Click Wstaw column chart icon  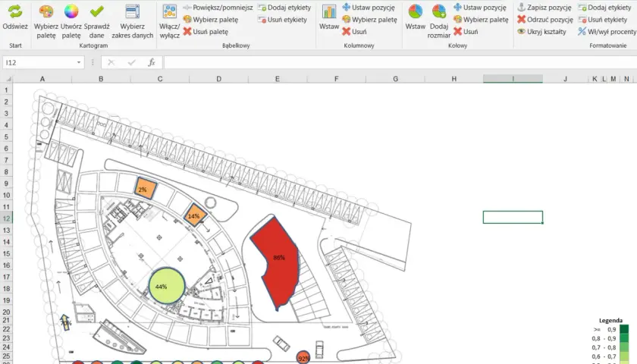coord(329,12)
